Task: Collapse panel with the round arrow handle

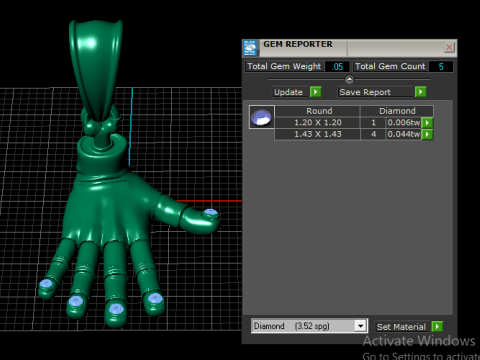Action: point(349,79)
